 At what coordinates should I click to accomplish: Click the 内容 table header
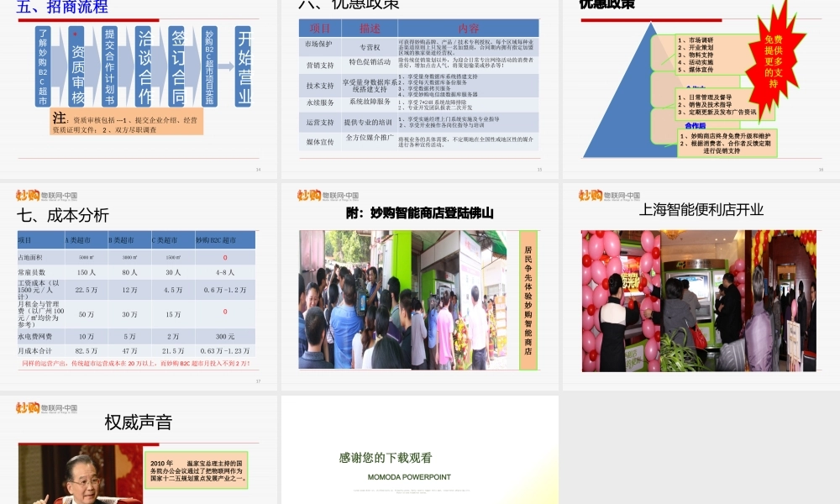(468, 29)
